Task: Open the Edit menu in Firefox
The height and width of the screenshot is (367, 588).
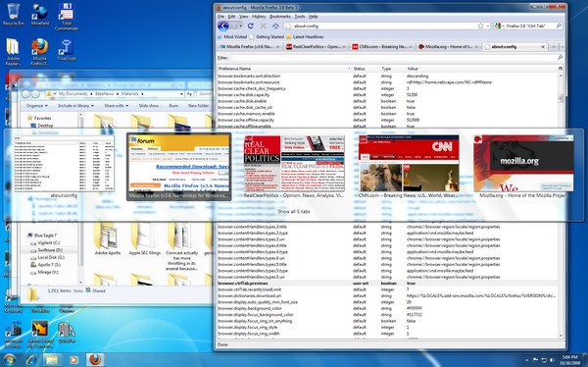Action: [x=231, y=17]
